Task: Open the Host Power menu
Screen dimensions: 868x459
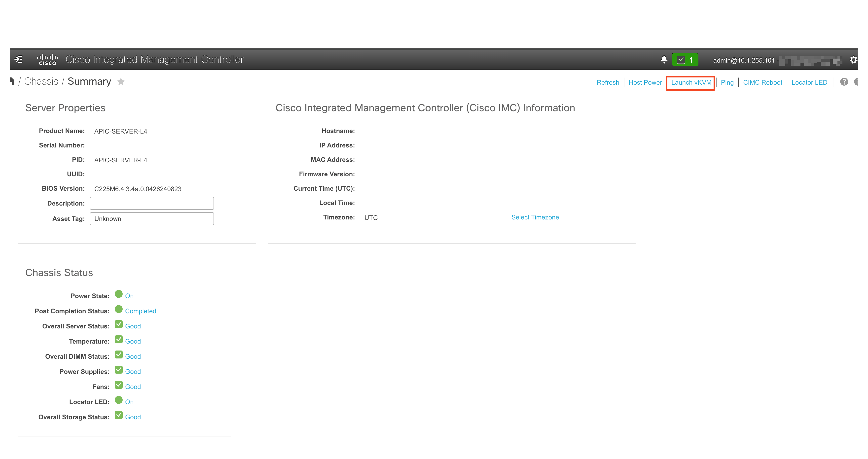Action: point(645,82)
